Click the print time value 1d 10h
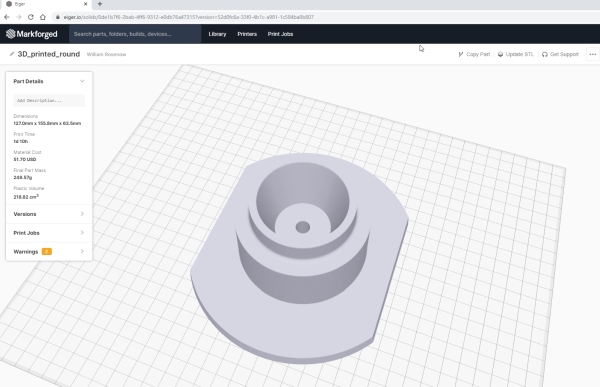This screenshot has height=387, width=600. coord(21,141)
